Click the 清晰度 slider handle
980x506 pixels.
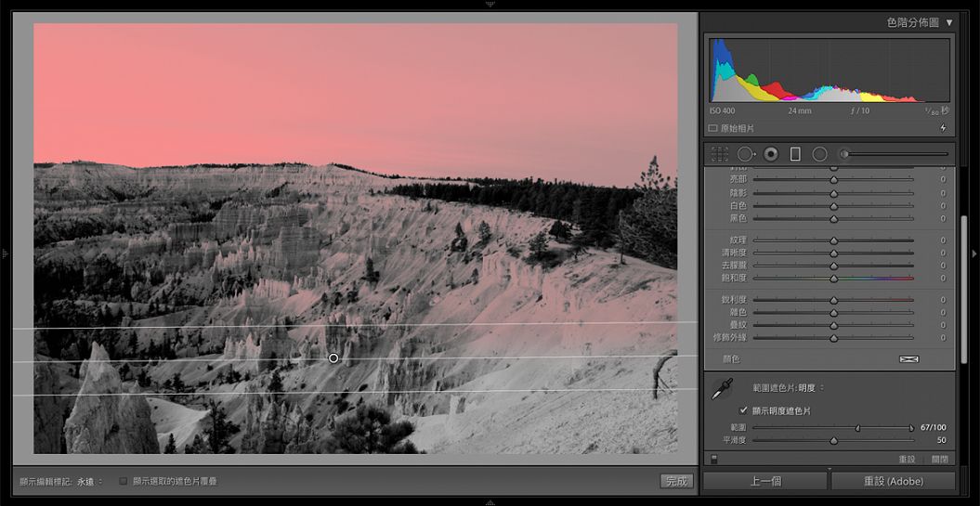833,253
